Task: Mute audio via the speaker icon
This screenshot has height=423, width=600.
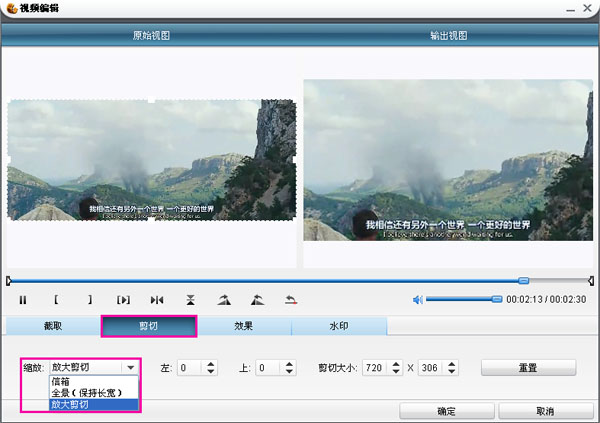Action: click(417, 300)
